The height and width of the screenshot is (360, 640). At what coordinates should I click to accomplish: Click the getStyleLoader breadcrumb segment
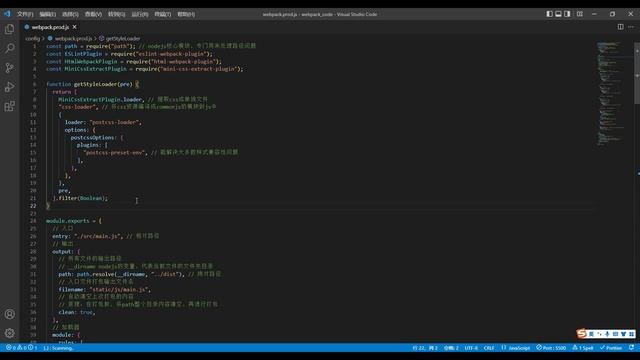120,38
